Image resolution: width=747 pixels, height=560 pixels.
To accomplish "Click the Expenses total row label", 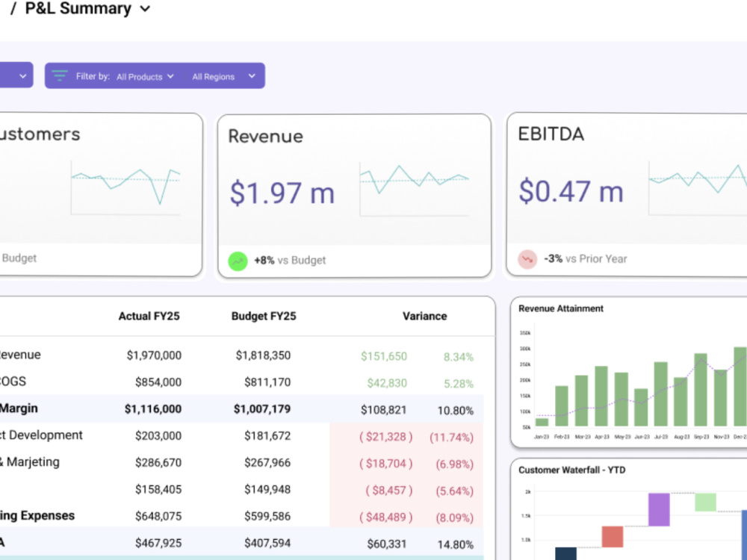I will [x=37, y=516].
